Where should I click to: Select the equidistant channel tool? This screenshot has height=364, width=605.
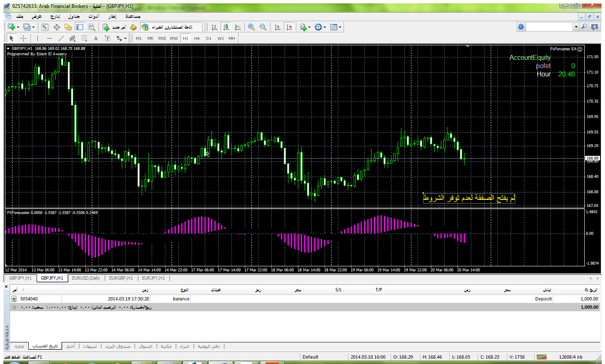(72, 38)
